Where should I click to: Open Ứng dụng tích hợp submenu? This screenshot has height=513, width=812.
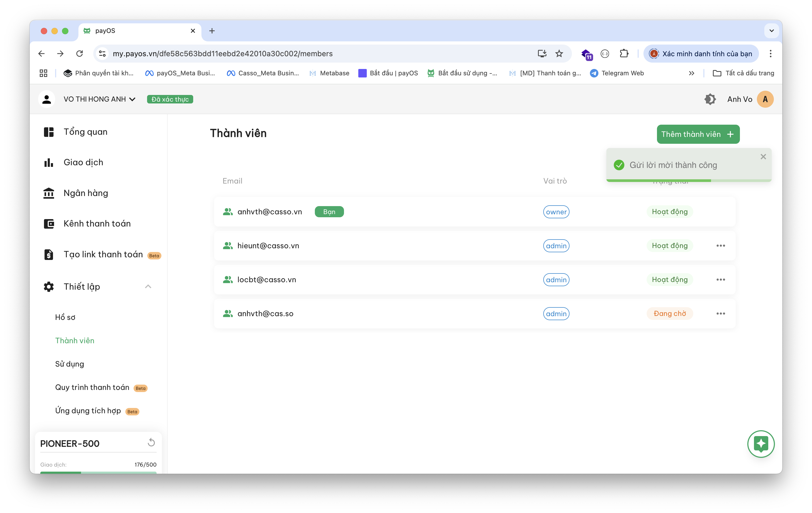click(88, 410)
